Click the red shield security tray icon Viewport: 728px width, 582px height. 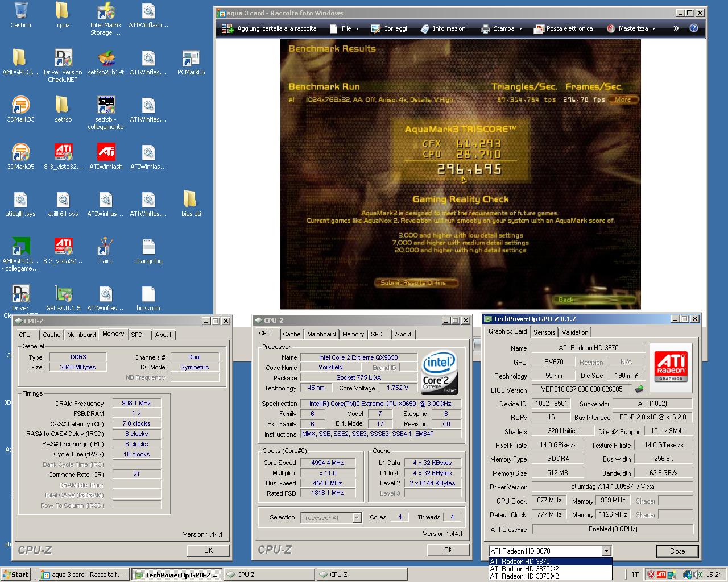(652, 575)
